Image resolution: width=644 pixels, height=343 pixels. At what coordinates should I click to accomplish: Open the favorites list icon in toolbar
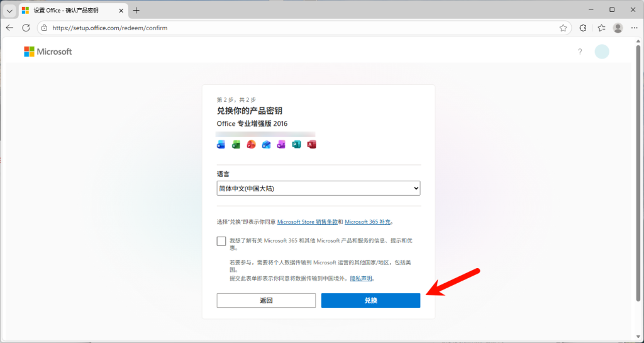(x=602, y=28)
